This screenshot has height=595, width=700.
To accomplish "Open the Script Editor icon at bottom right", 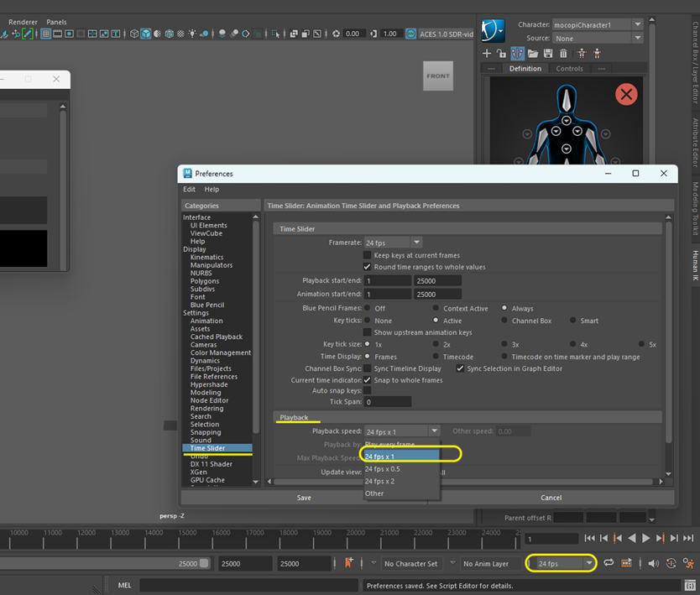I will tap(688, 585).
